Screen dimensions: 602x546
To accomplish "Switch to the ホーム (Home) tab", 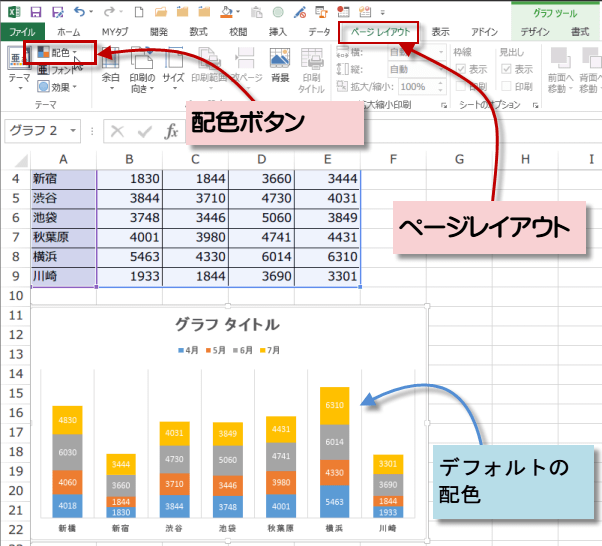I will (x=68, y=32).
